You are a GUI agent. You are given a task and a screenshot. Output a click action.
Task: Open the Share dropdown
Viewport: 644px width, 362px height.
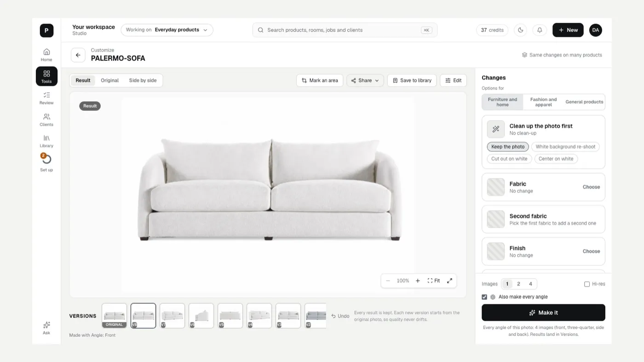tap(365, 80)
